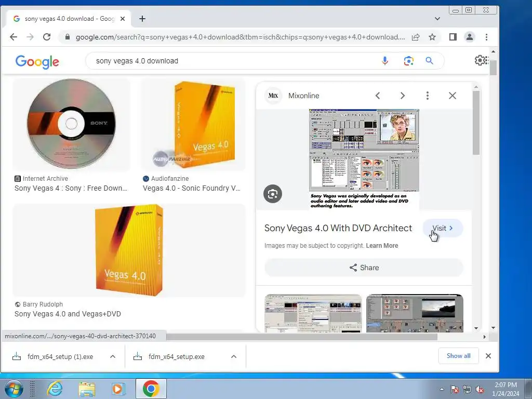Image resolution: width=532 pixels, height=399 pixels.
Task: Open 'Sony Vegas 4.0 With DVD Architect' title
Action: click(338, 228)
